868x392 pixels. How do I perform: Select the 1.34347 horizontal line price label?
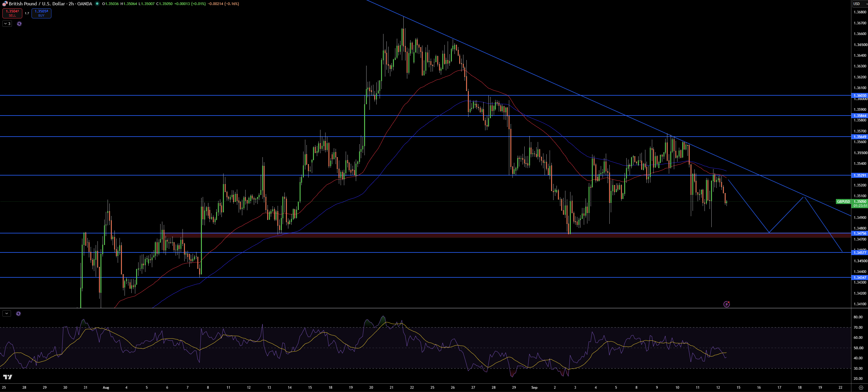point(859,278)
